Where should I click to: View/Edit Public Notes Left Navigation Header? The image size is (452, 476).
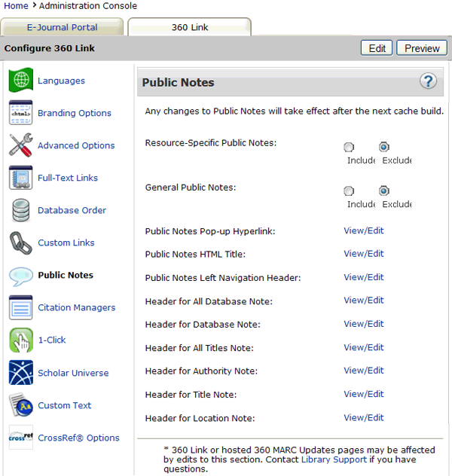click(364, 277)
